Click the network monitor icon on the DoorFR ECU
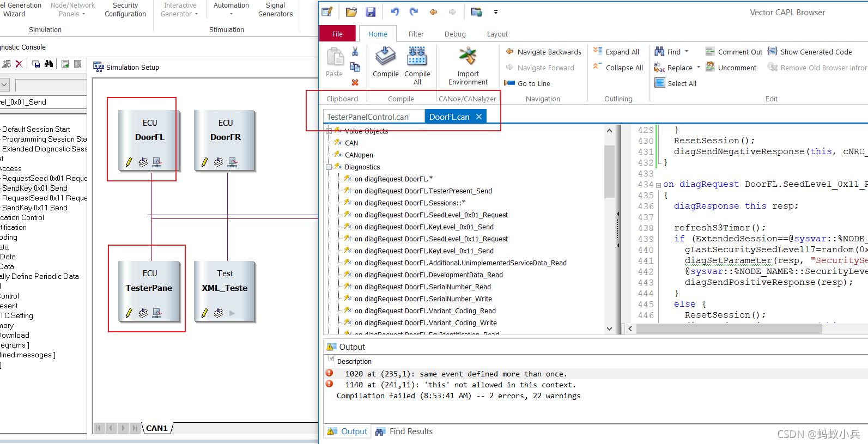868x444 pixels. tap(232, 162)
